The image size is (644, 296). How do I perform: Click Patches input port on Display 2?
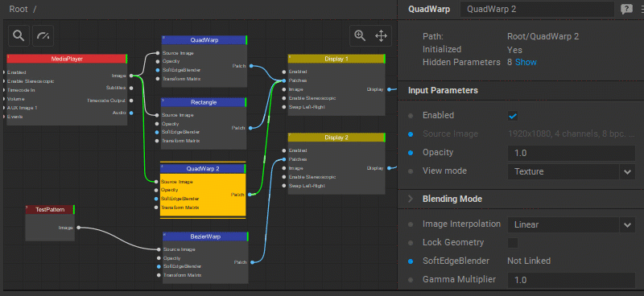(x=284, y=159)
